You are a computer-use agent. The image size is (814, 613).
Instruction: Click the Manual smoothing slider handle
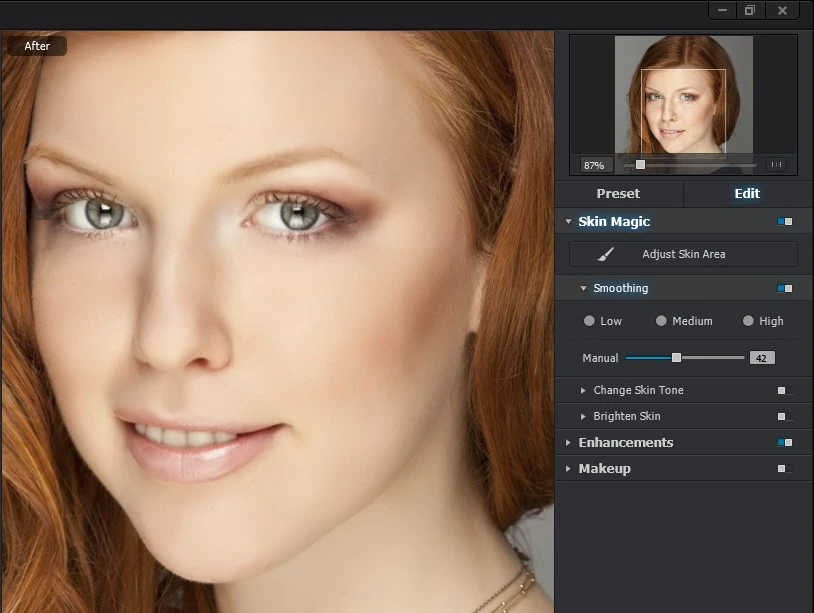[x=676, y=357]
